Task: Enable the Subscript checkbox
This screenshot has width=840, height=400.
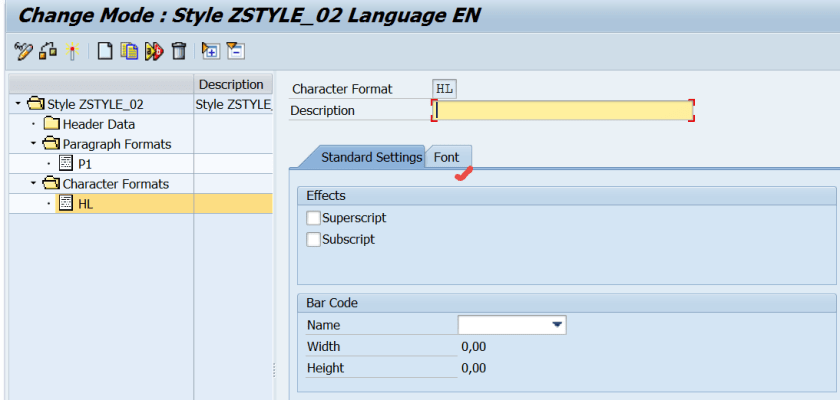Action: (x=314, y=240)
